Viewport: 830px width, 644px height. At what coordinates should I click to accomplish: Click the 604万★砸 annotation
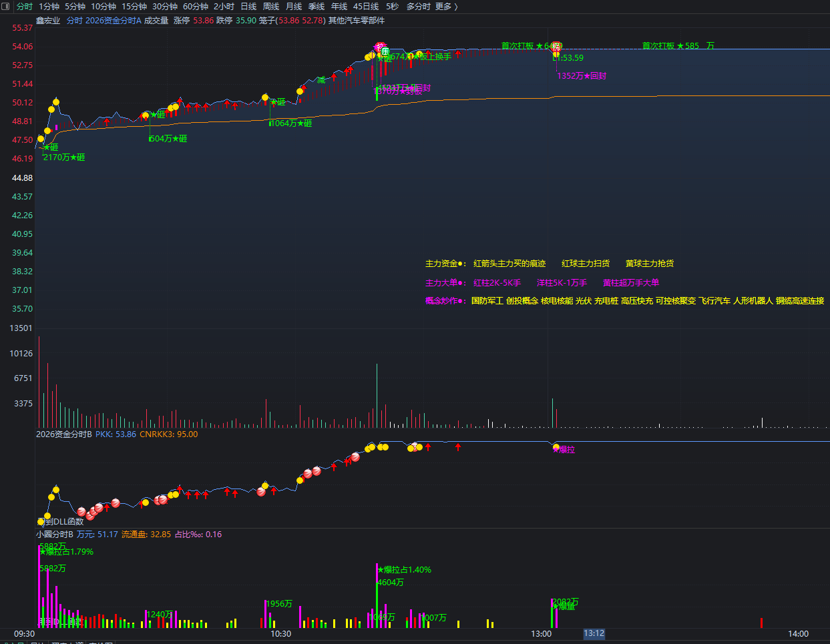click(x=168, y=139)
